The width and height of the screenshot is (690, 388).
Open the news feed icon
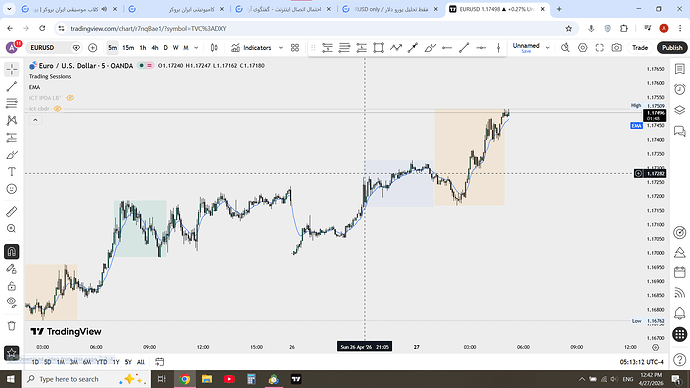[x=680, y=293]
